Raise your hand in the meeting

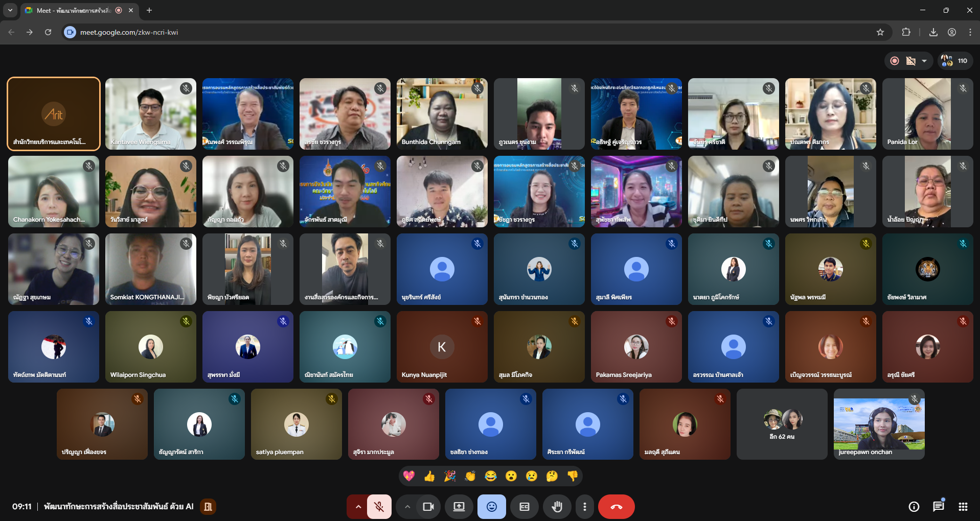557,507
